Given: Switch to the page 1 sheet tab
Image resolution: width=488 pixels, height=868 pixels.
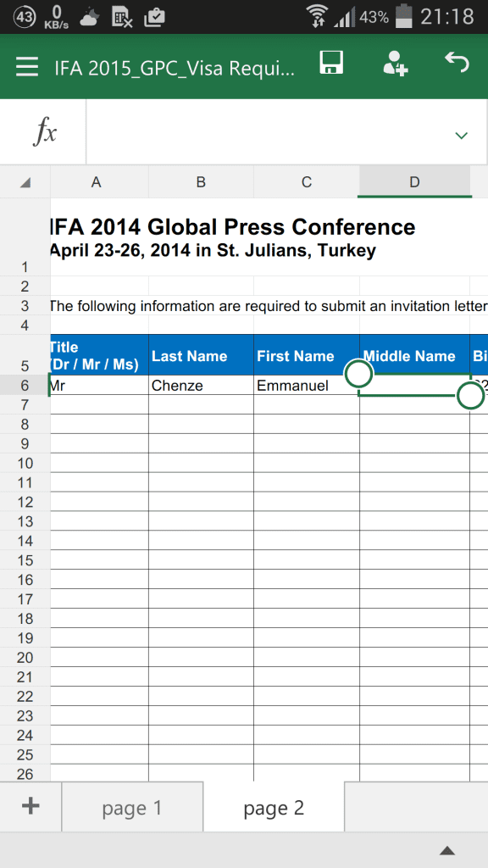Looking at the screenshot, I should coord(132,807).
